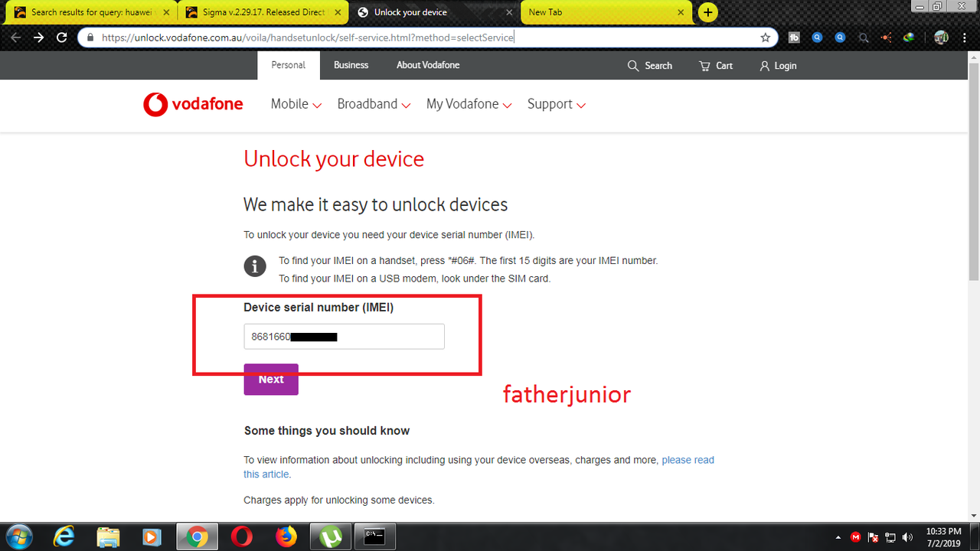Open the media player taskbar icon
Image resolution: width=980 pixels, height=551 pixels.
(152, 537)
